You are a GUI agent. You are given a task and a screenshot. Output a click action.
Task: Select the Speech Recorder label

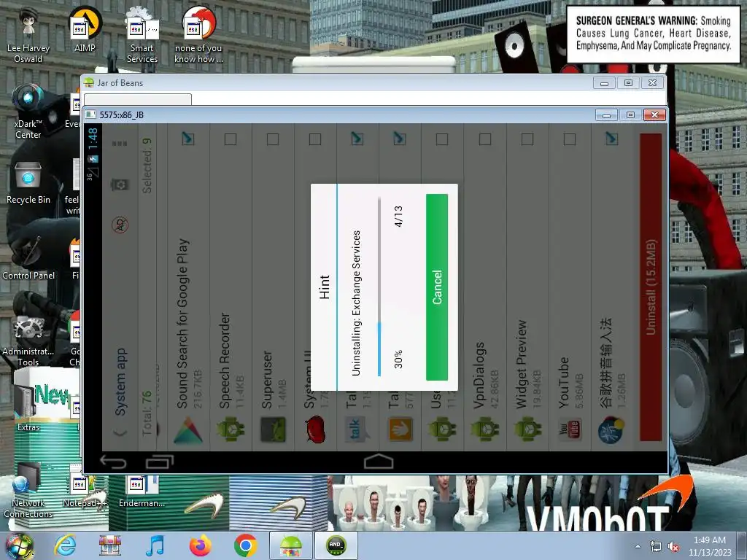[225, 360]
